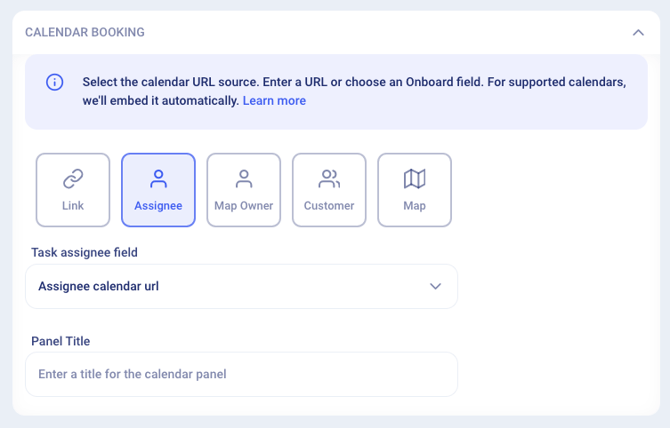Image resolution: width=670 pixels, height=428 pixels.
Task: Click the Calendar Booking header title
Action: (x=85, y=32)
